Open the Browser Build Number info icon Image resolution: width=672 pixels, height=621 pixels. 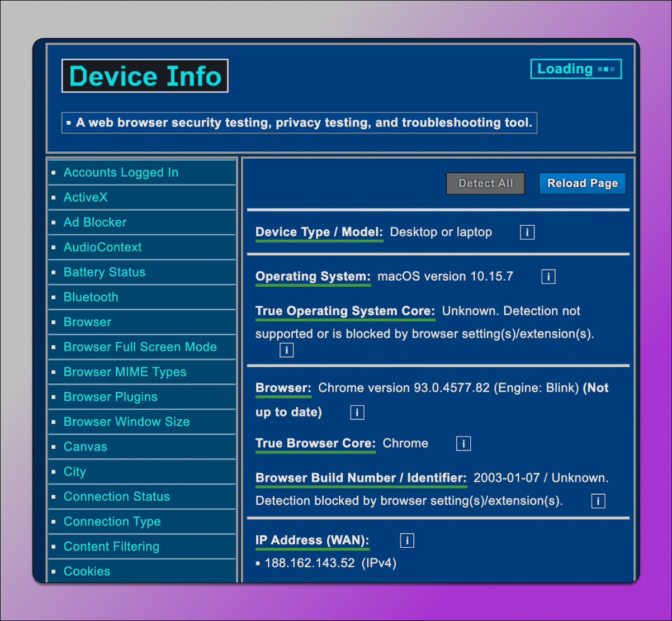[598, 501]
